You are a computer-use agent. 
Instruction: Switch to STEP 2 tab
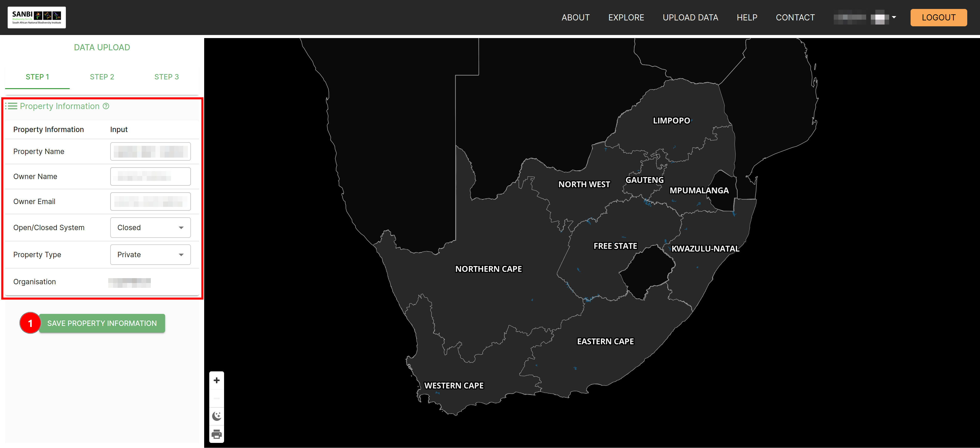click(x=102, y=76)
